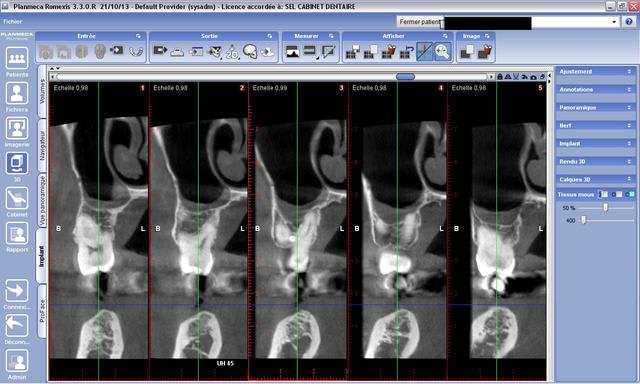Viewport: 640px width, 384px height.
Task: Click the skull 3D export icon in Sortie
Action: coord(250,51)
